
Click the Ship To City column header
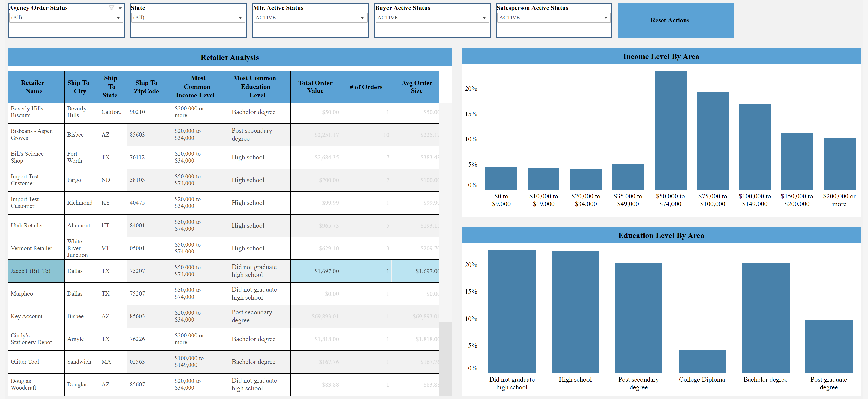[81, 87]
